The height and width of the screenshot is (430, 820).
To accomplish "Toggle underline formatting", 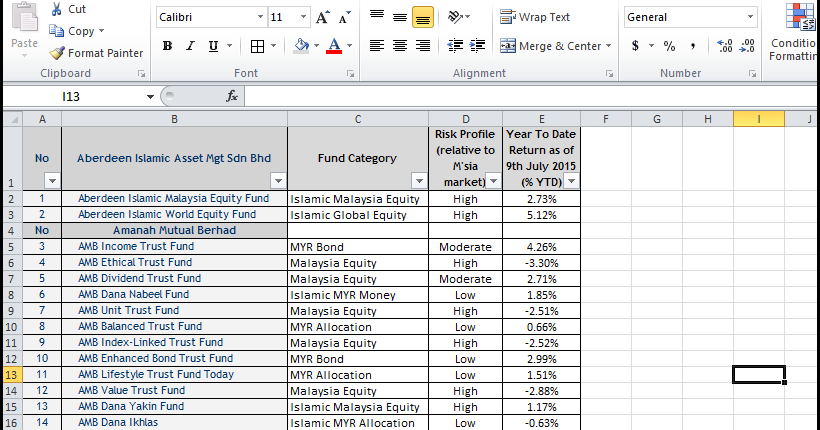I will 213,46.
